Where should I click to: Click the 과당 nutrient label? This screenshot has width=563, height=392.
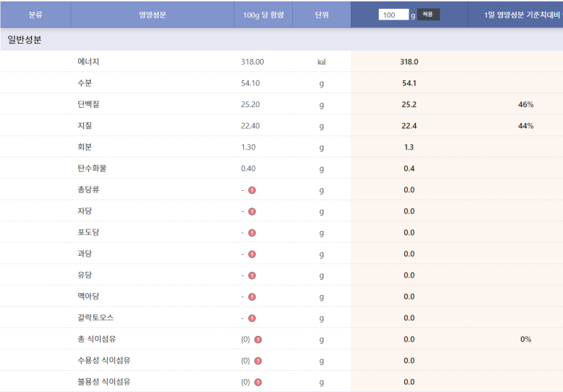pos(84,254)
